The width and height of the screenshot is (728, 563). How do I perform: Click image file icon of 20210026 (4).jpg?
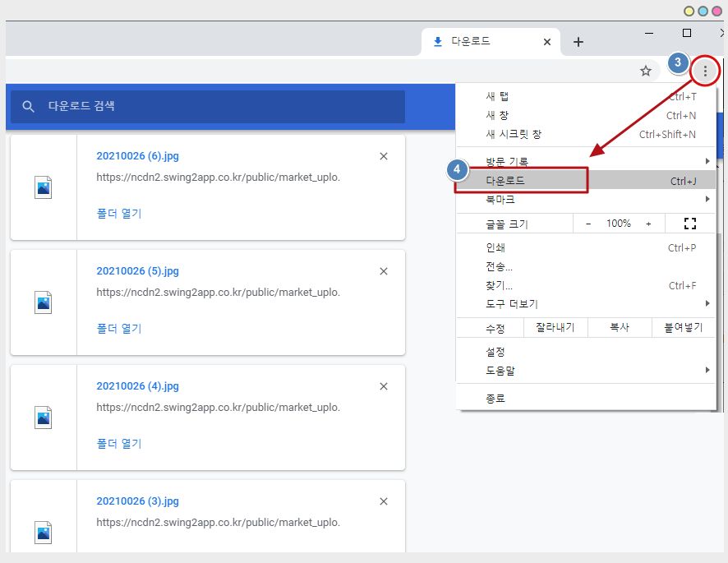[44, 418]
